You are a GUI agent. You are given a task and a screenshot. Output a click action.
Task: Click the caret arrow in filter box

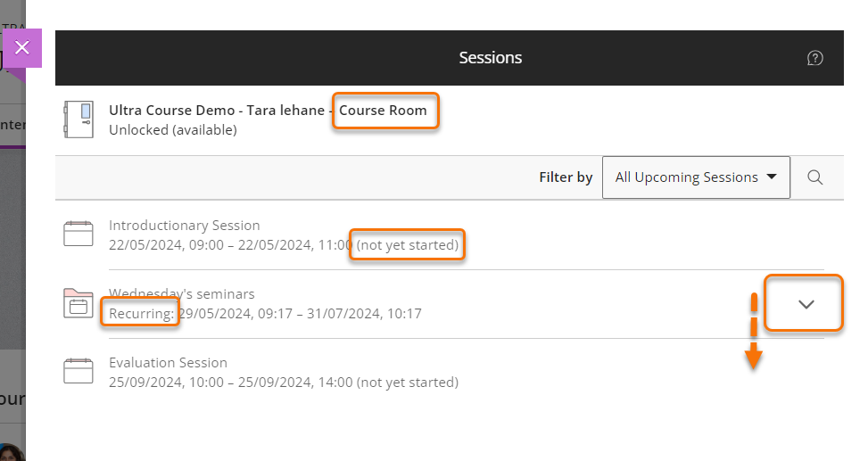772,177
